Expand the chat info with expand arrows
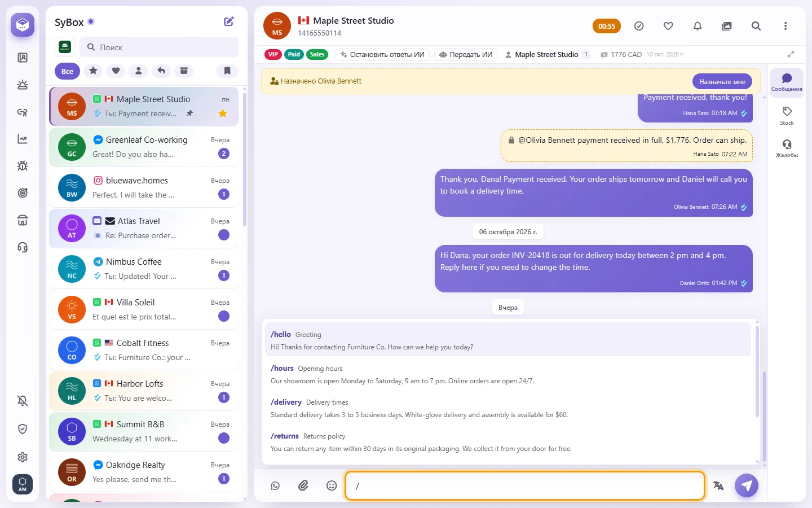Viewport: 812px width, 508px height. coord(791,54)
